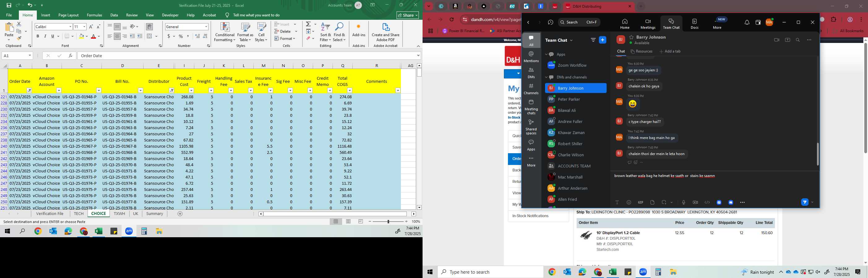Open ACCOUNTS TEAM channel
868x278 pixels.
(575, 166)
